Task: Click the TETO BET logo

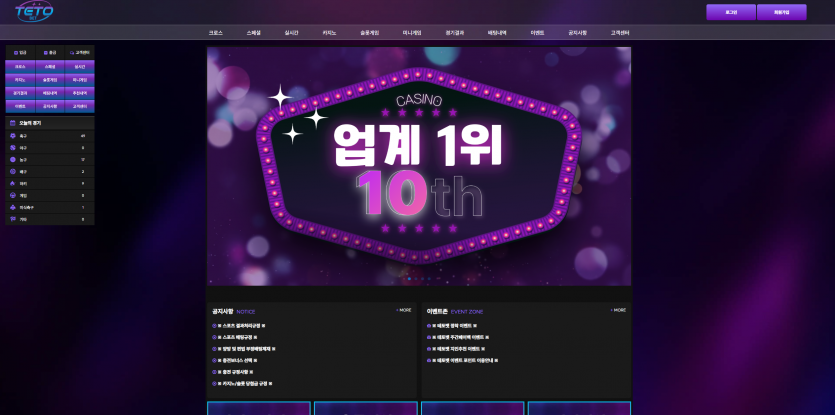Action: pos(34,12)
